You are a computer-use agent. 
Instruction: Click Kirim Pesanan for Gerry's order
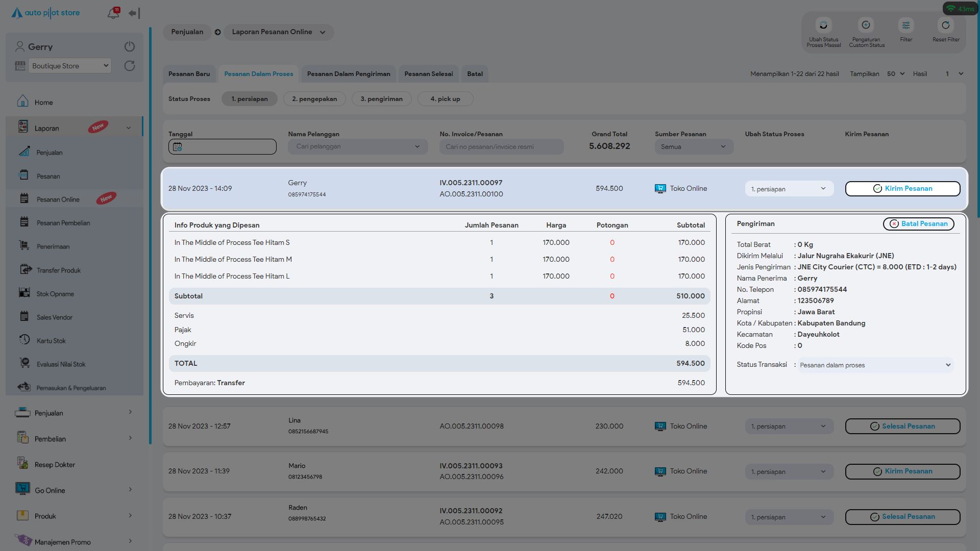coord(902,189)
